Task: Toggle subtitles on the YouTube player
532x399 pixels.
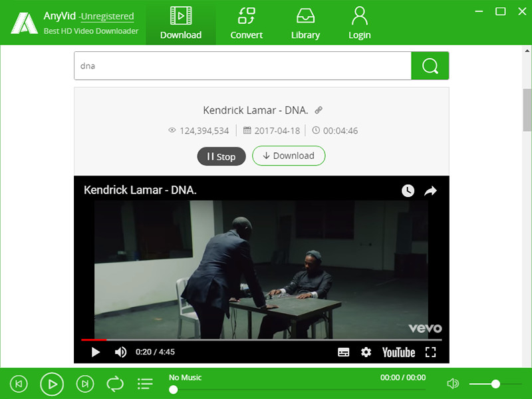Action: click(x=343, y=352)
